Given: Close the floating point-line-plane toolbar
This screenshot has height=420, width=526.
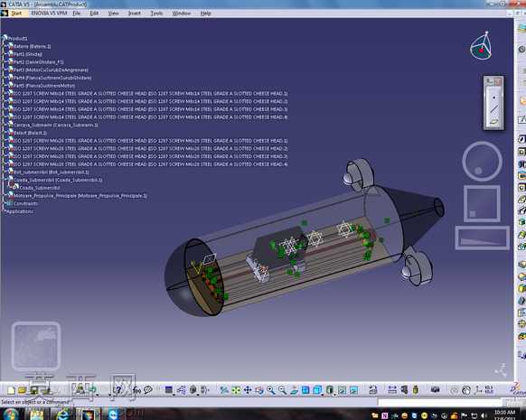Looking at the screenshot, I should (x=498, y=81).
